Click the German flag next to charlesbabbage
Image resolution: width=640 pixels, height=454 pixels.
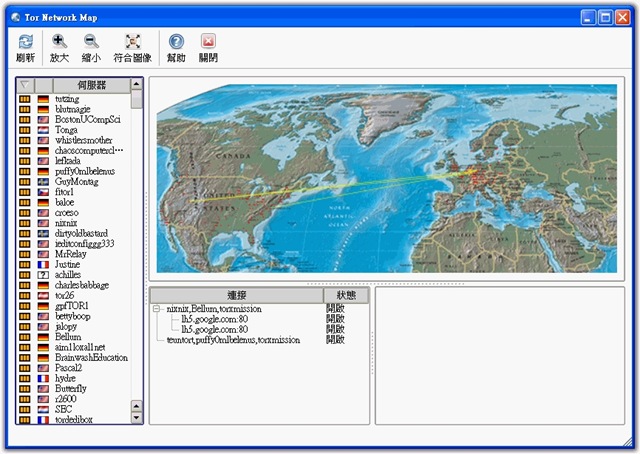(43, 285)
